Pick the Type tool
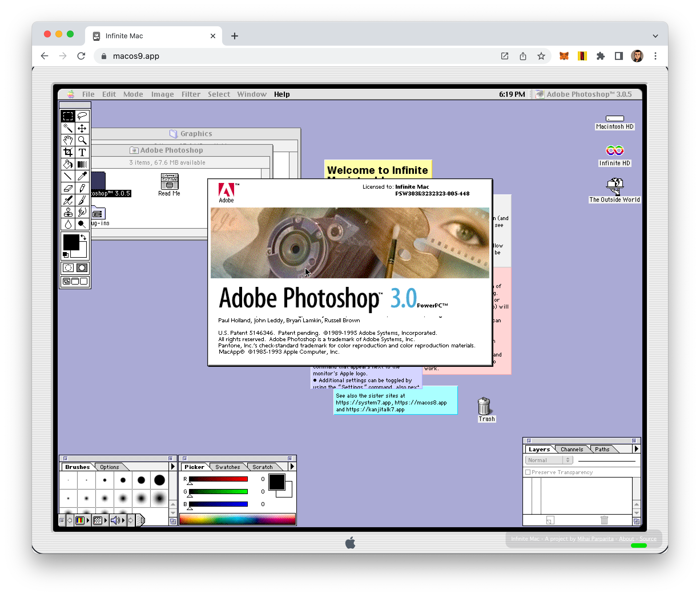This screenshot has height=596, width=700. (82, 152)
